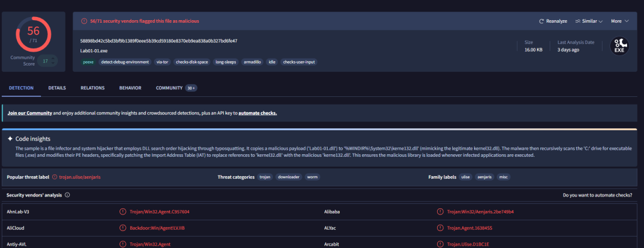Click the alert icon in AliCloud result
Viewport: 644px width, 248px height.
123,228
